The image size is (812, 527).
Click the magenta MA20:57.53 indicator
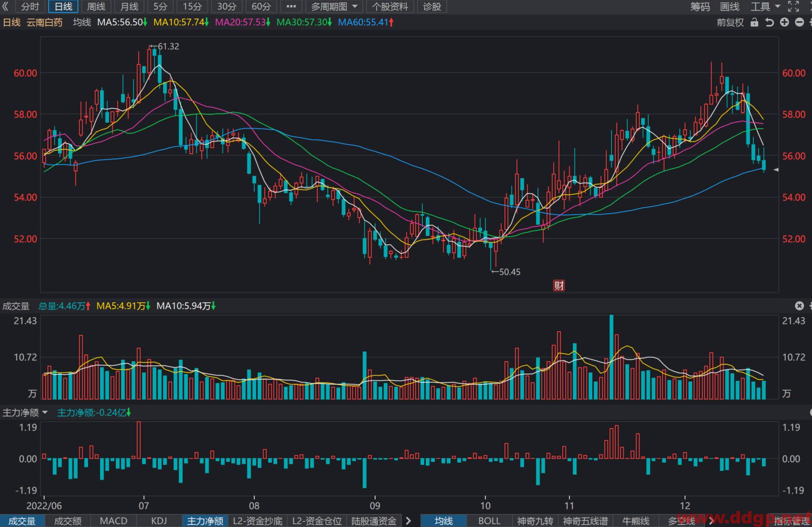point(243,22)
